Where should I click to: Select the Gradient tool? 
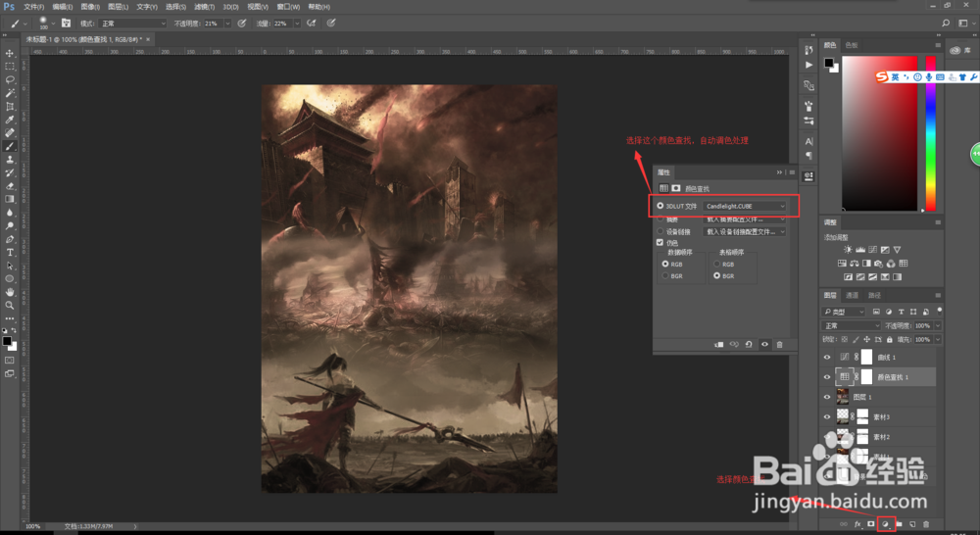10,199
